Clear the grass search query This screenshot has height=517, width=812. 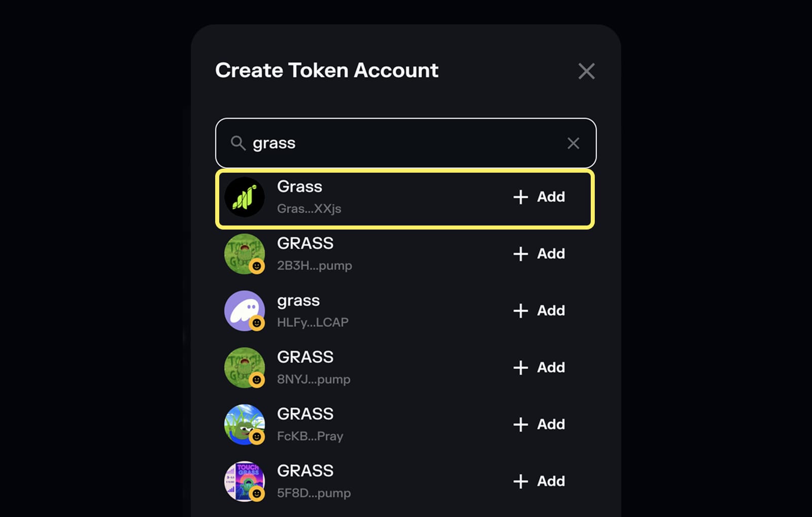coord(573,143)
